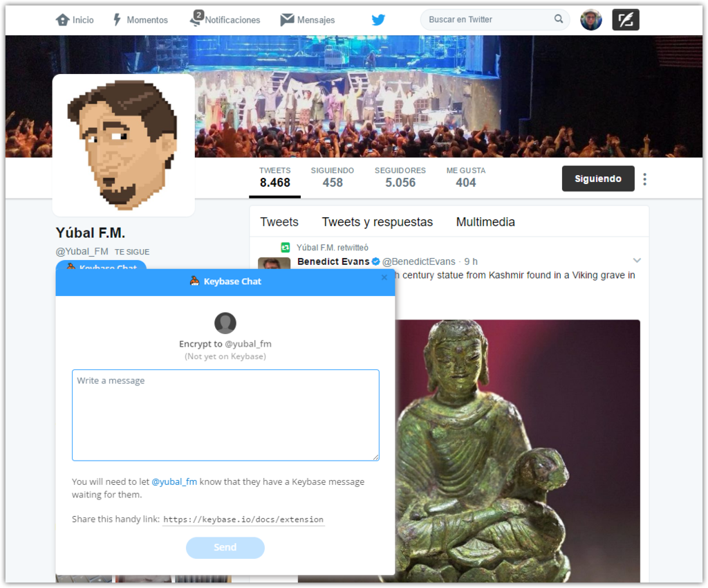Open Mensajes envelope icon
Viewport: 708px width, 588px height.
coord(287,20)
